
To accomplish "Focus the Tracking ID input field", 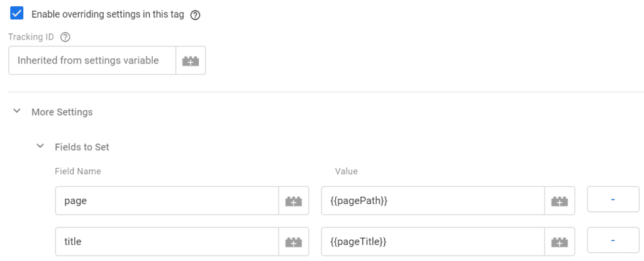I will tap(92, 60).
